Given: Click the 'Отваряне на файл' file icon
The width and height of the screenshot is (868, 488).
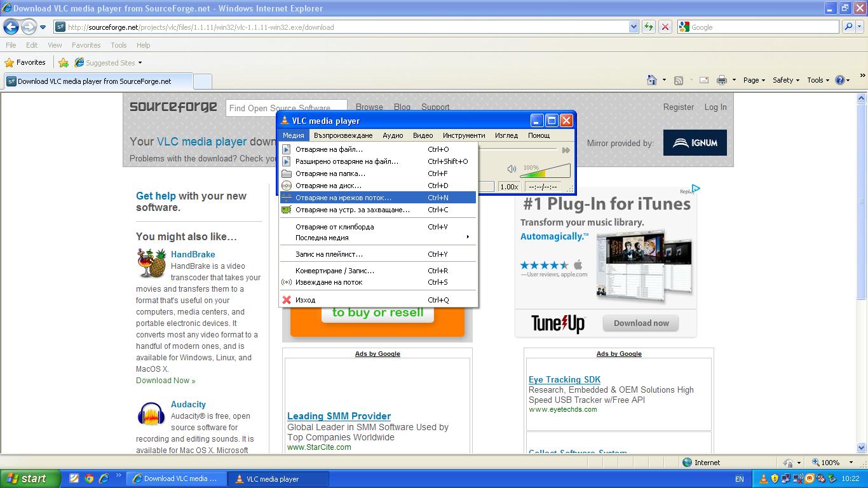Looking at the screenshot, I should click(287, 149).
